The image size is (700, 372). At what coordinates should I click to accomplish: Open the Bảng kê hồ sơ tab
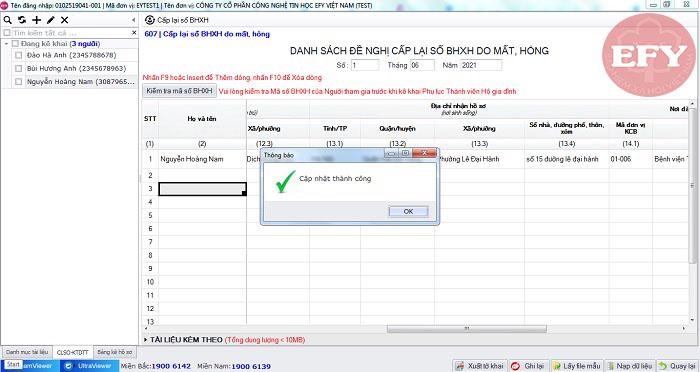click(x=114, y=352)
